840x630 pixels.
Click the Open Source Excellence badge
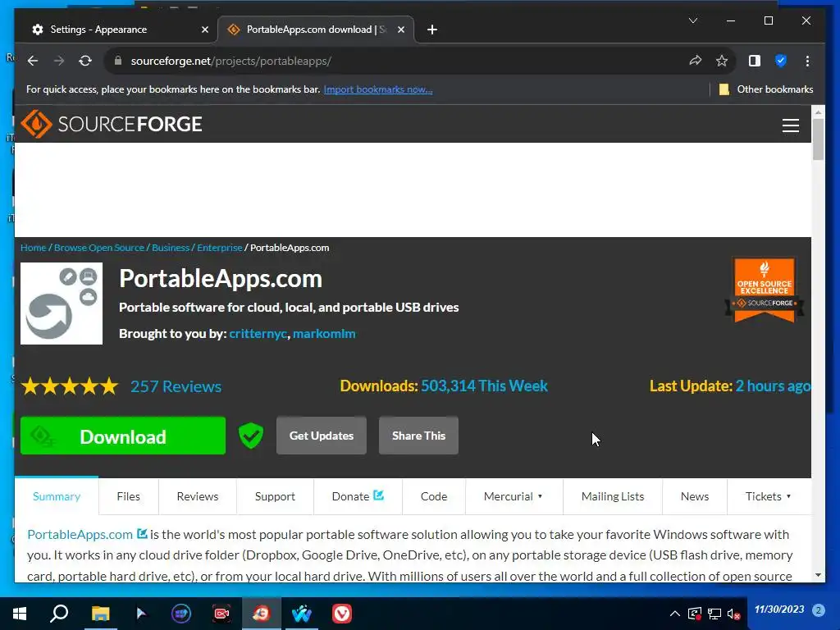tap(765, 290)
